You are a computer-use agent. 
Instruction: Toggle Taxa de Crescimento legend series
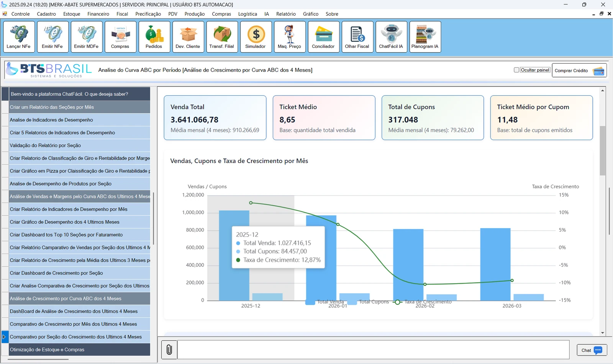422,302
